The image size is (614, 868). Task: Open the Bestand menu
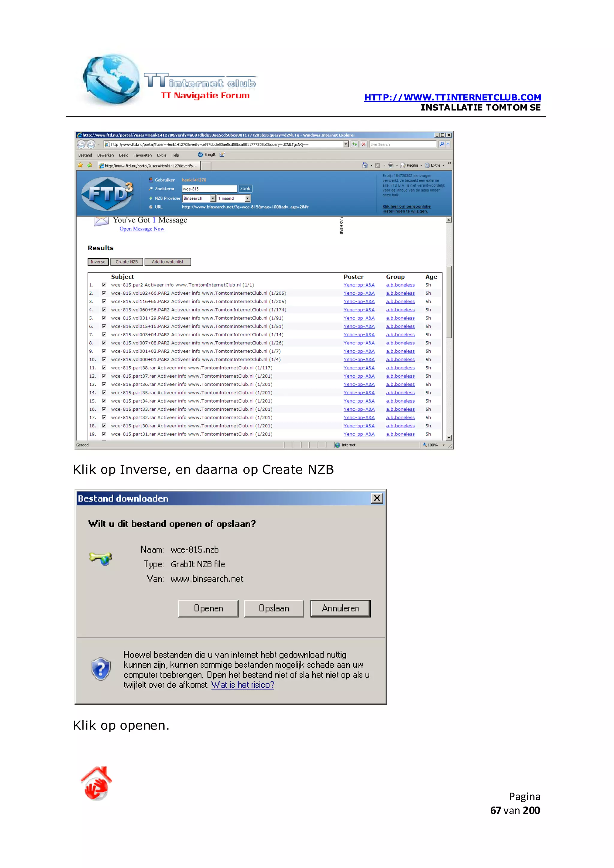pos(85,155)
